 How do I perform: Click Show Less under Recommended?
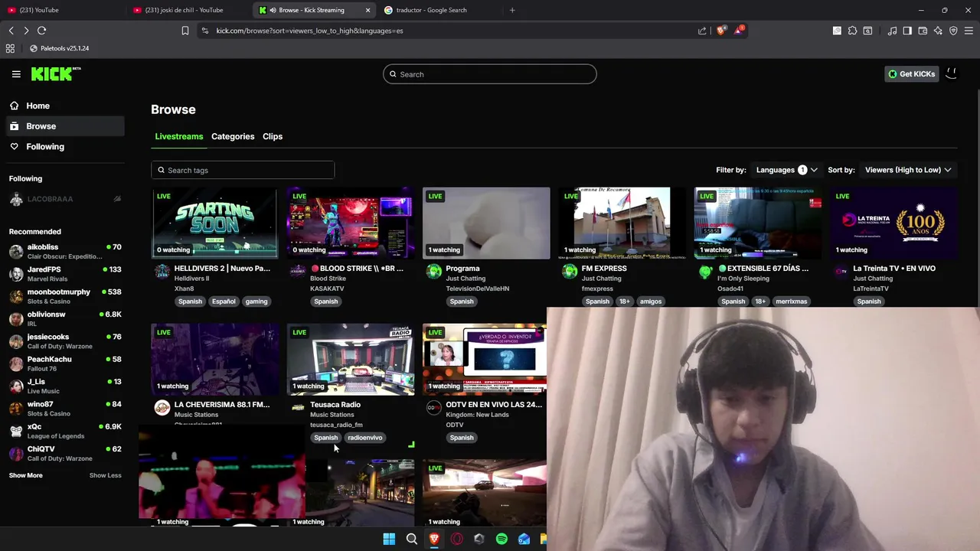[x=105, y=475]
